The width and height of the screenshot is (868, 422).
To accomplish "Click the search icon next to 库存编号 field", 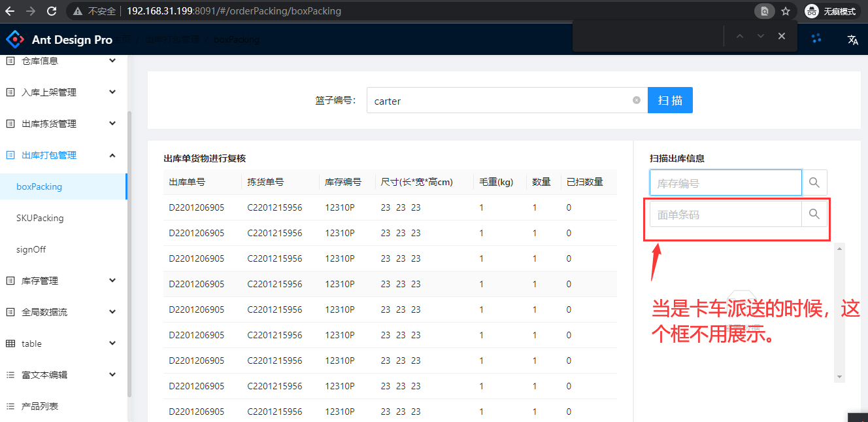I will click(x=814, y=183).
